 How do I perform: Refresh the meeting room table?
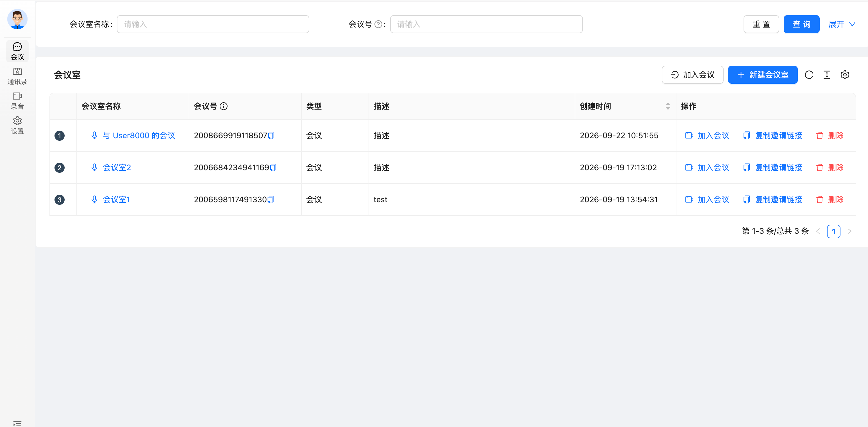(x=809, y=75)
